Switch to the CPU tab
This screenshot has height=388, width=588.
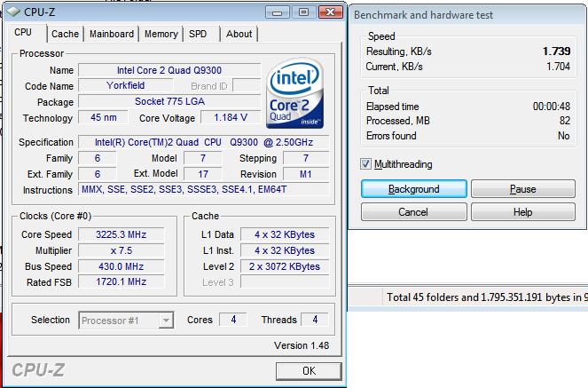[x=23, y=33]
